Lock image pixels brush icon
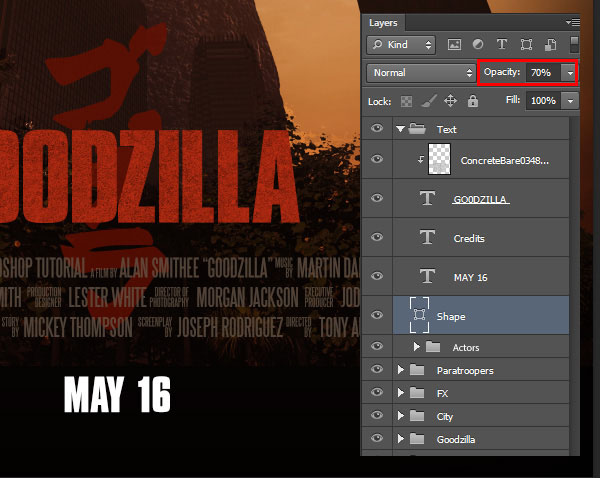This screenshot has height=478, width=600. [x=429, y=101]
